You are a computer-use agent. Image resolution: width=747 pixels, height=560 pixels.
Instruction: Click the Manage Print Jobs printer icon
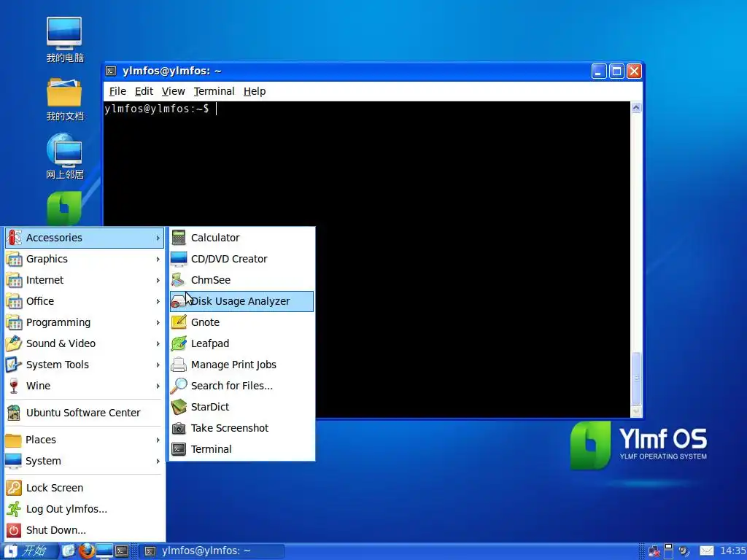pyautogui.click(x=179, y=365)
